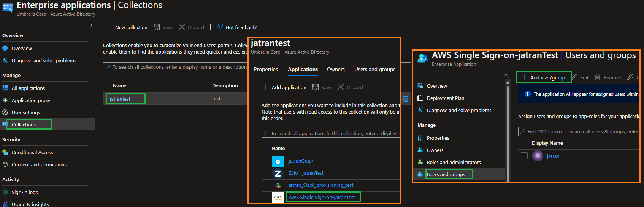This screenshot has width=644, height=207.
Task: Click the Zylo app icon in list
Action: point(278,173)
